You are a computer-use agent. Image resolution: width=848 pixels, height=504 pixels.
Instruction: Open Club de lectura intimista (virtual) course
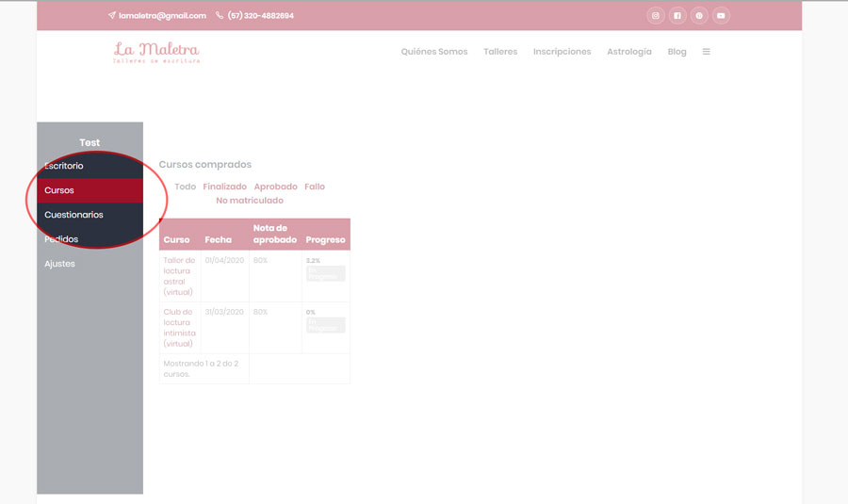pos(180,328)
